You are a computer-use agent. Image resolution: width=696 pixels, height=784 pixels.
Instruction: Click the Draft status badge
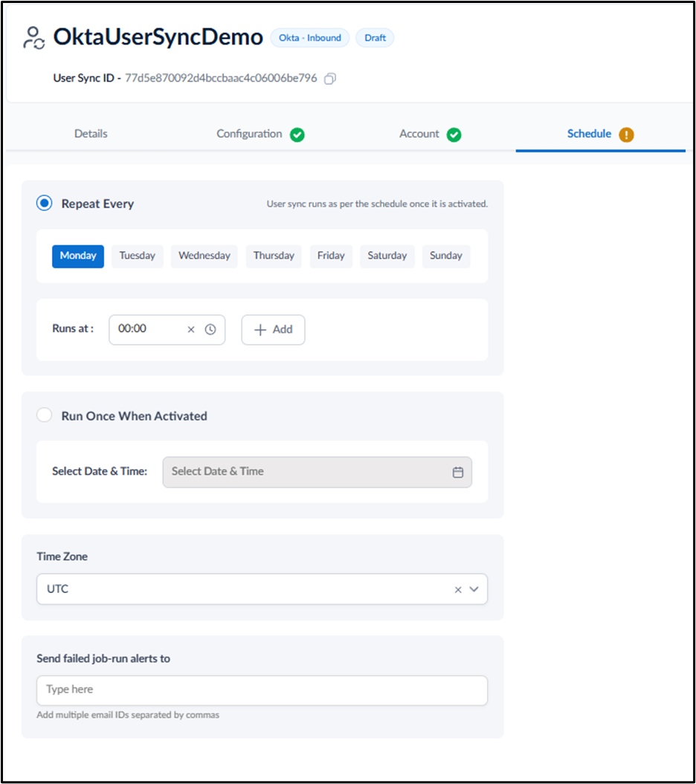tap(375, 38)
